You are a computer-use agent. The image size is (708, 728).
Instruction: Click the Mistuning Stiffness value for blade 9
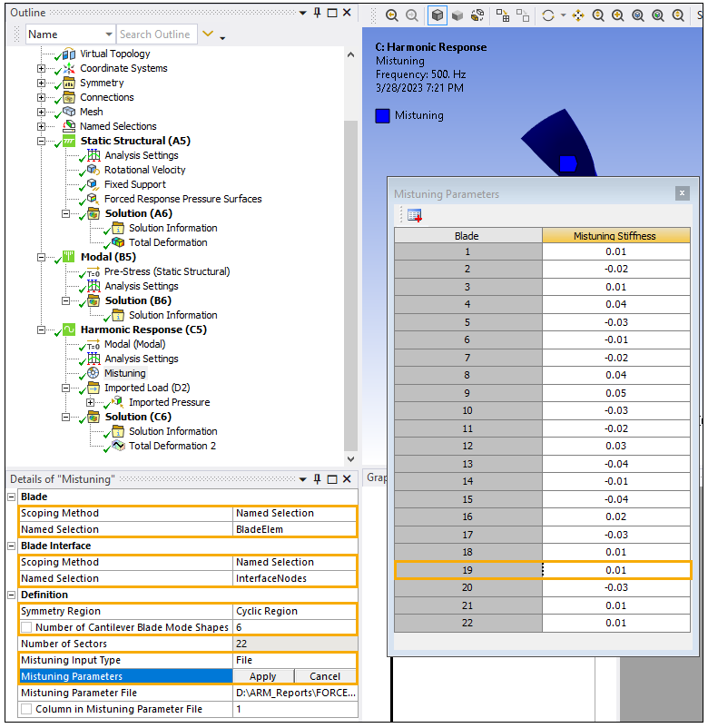(615, 393)
